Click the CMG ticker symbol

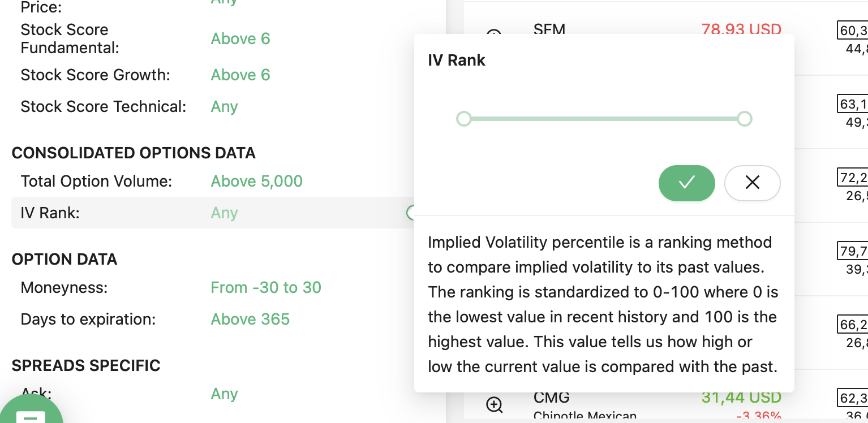pyautogui.click(x=551, y=398)
